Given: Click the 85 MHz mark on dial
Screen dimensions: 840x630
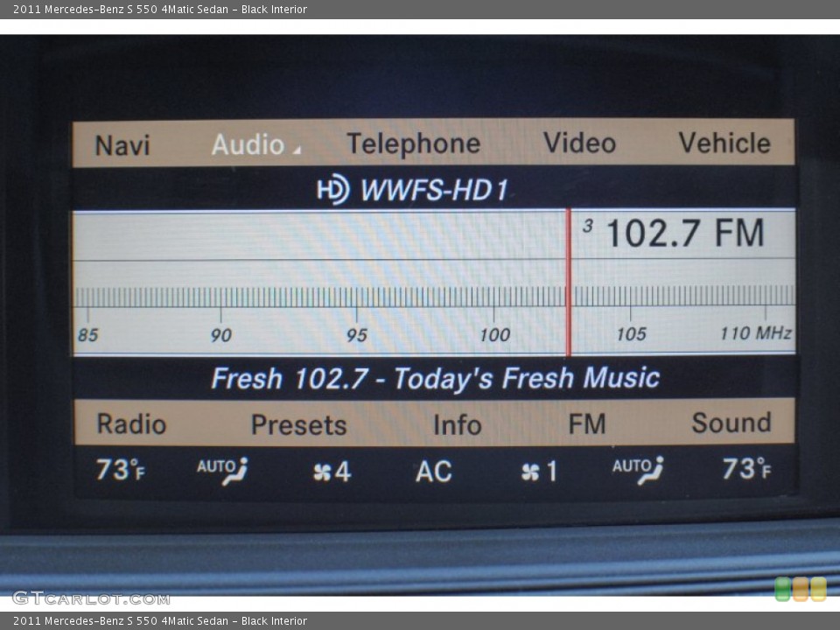Looking at the screenshot, I should point(87,335).
